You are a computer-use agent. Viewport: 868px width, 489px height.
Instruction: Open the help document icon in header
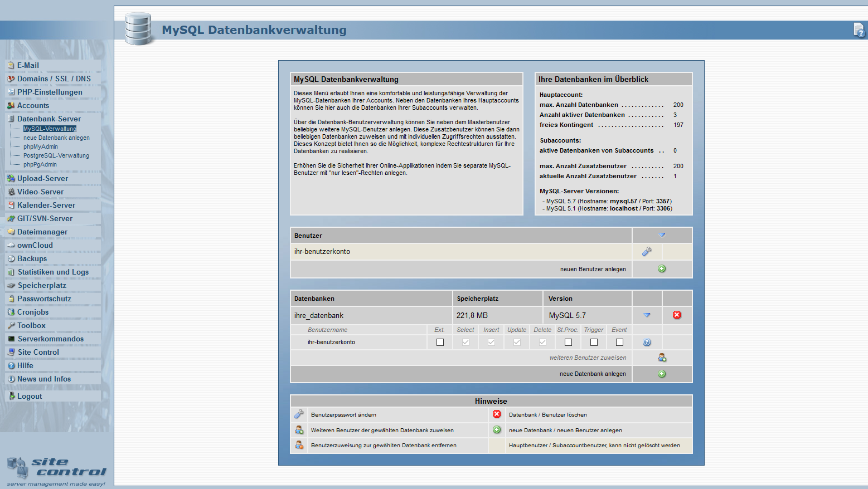click(x=859, y=30)
